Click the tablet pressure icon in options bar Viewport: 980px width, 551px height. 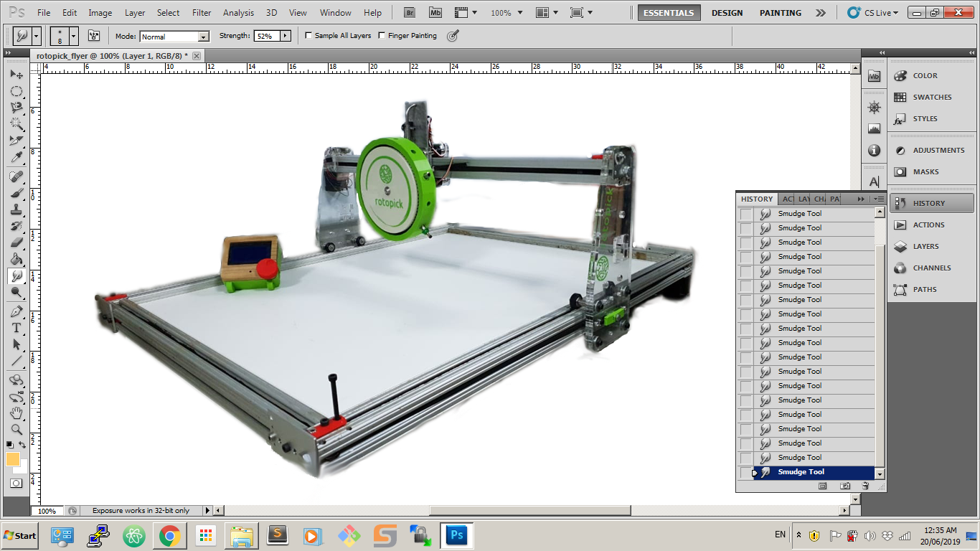[x=453, y=35]
